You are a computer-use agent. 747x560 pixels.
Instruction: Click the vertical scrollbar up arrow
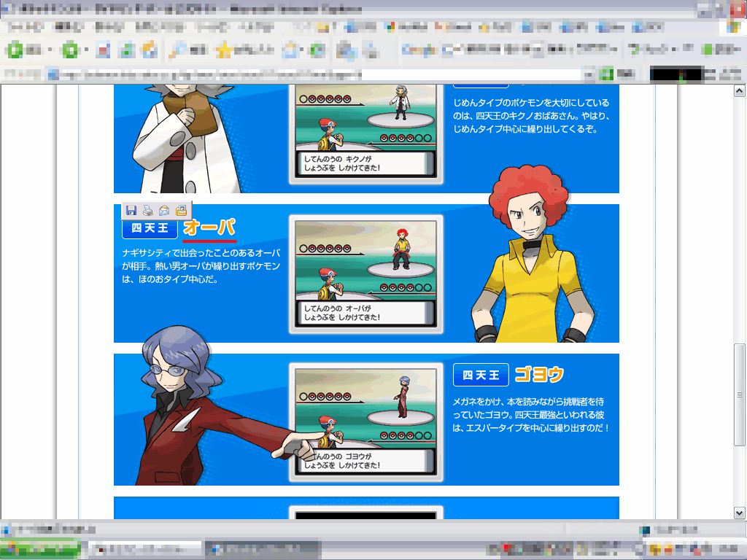pos(739,90)
